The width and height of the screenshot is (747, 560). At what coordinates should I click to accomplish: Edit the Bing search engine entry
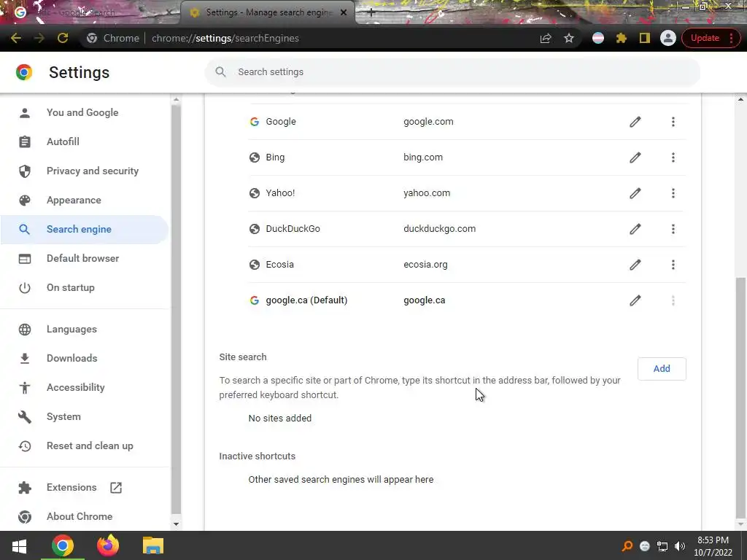tap(635, 157)
